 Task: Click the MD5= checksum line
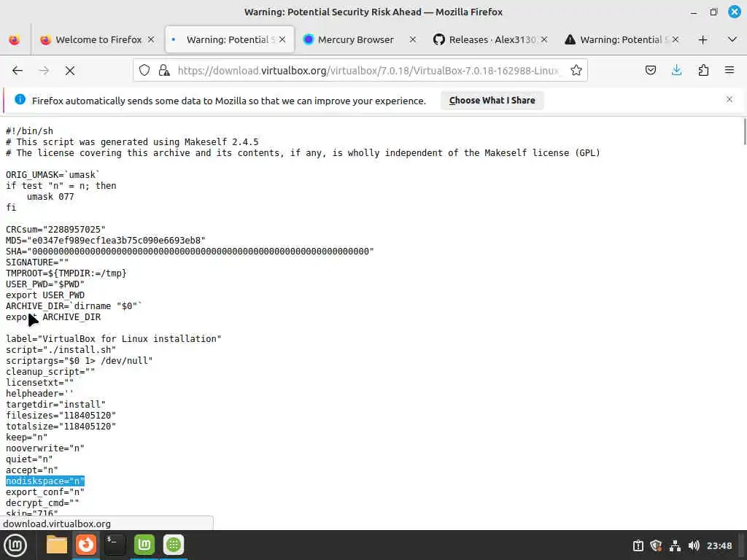(x=106, y=241)
